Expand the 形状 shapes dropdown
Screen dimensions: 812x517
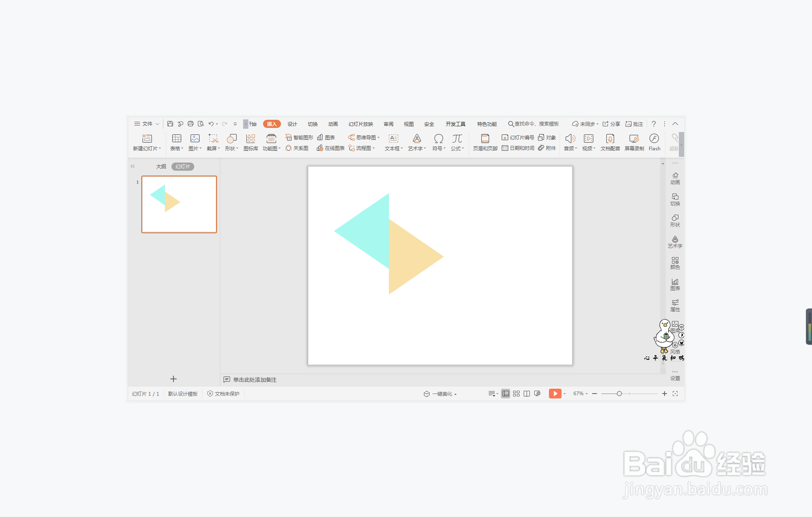coord(232,149)
